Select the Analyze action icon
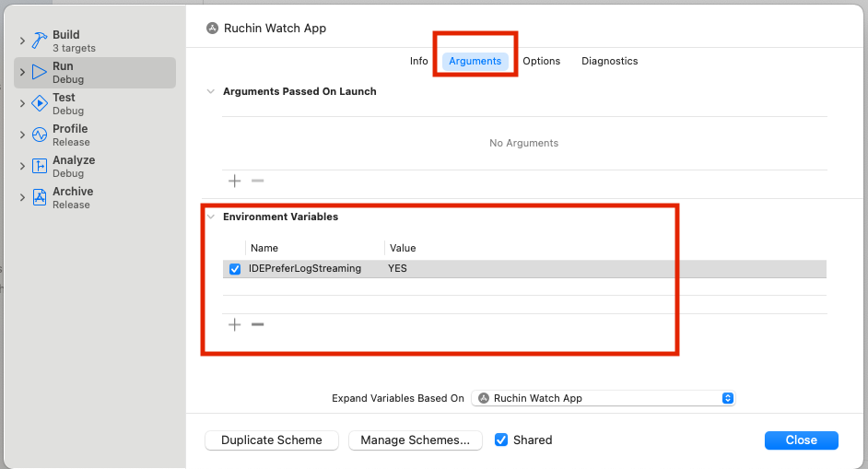Viewport: 868px width, 469px height. click(39, 166)
